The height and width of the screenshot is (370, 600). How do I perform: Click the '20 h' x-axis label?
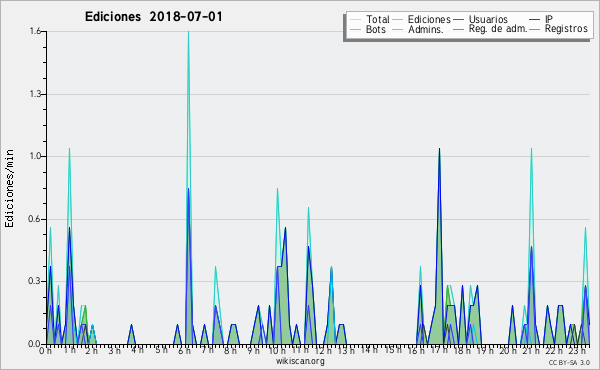(x=509, y=351)
